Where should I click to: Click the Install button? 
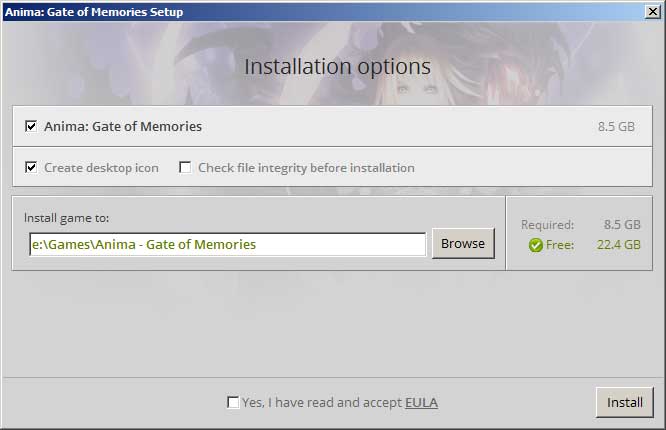click(x=624, y=402)
